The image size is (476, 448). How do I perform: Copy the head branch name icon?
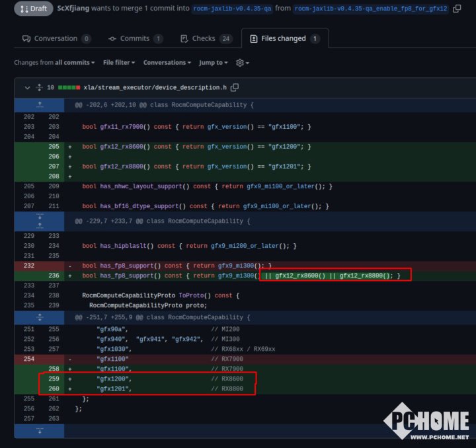click(x=457, y=9)
